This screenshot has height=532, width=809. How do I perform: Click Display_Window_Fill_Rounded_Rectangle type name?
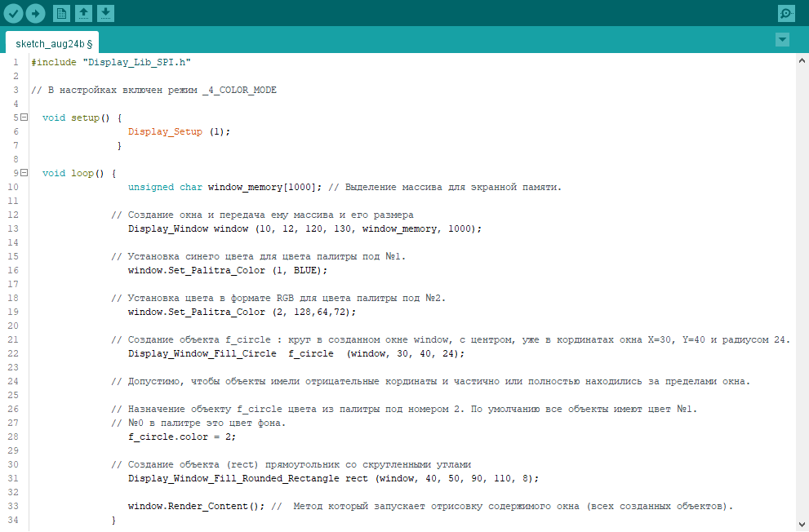(x=233, y=479)
